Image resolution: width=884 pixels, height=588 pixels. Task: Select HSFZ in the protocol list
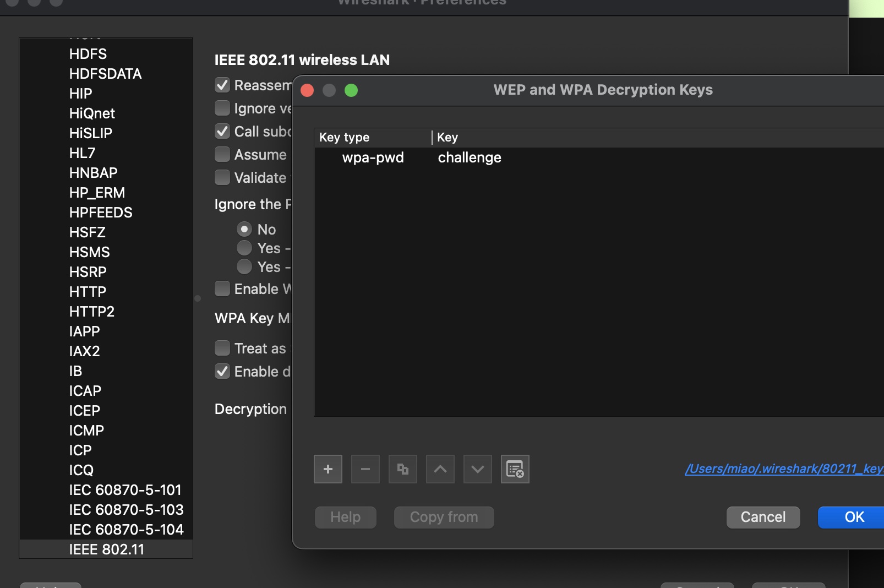coord(87,232)
